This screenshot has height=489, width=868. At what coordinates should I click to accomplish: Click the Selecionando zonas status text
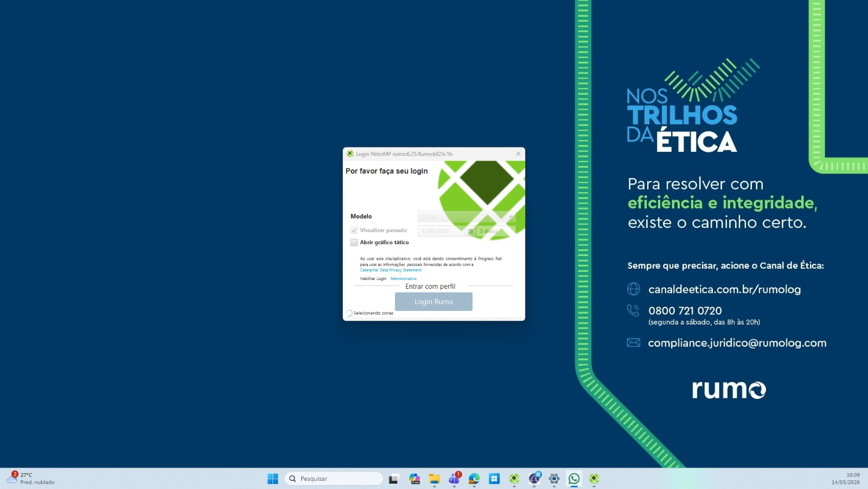[374, 313]
